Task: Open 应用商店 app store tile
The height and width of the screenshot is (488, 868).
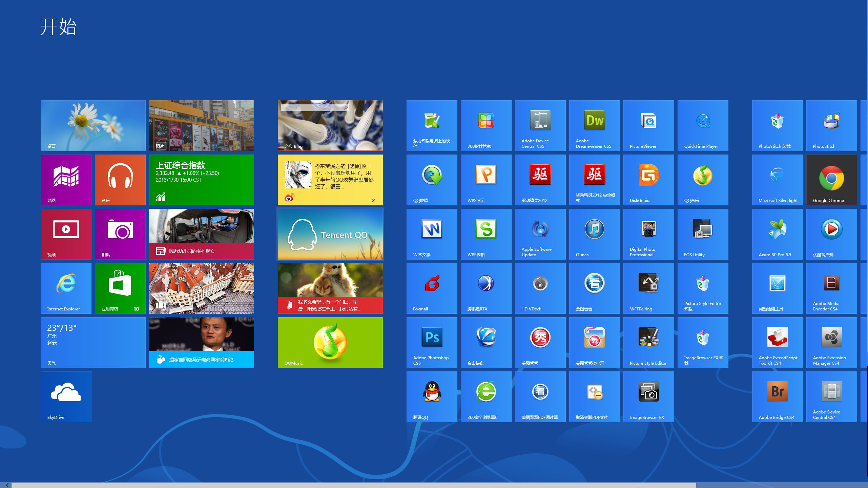Action: [x=119, y=288]
